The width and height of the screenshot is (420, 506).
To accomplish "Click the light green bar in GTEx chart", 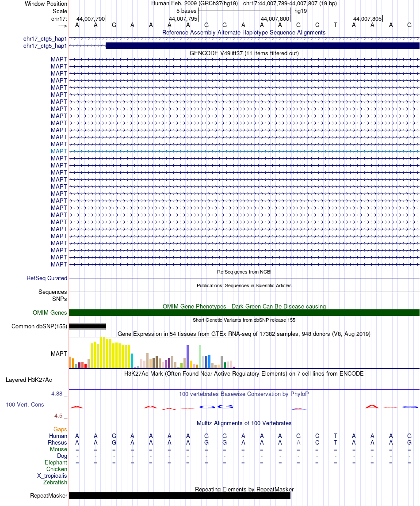I will pyautogui.click(x=200, y=356).
